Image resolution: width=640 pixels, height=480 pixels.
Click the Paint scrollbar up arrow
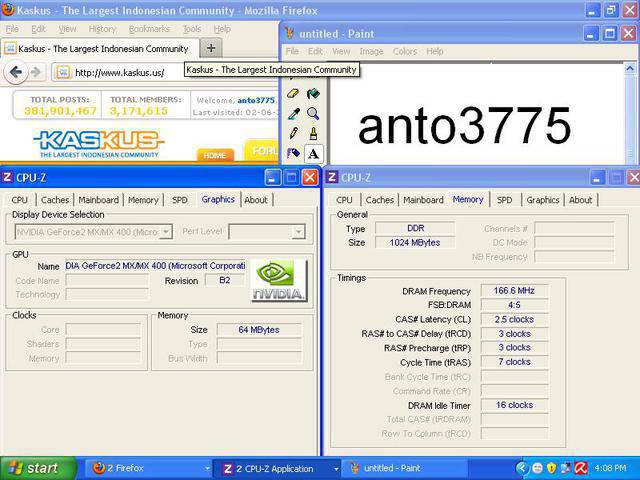click(630, 68)
